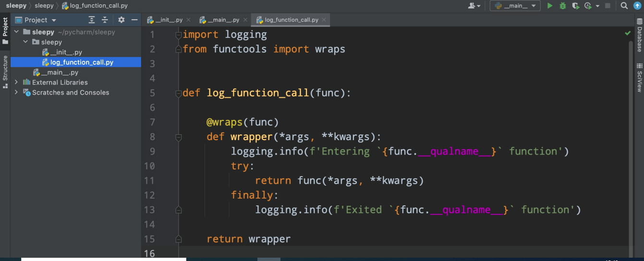Toggle the Structure tool window

point(5,71)
